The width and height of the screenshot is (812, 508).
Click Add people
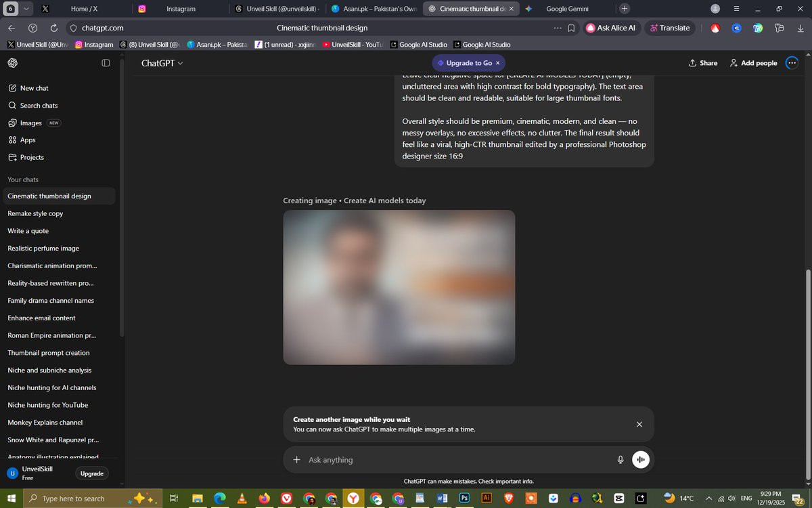(753, 63)
